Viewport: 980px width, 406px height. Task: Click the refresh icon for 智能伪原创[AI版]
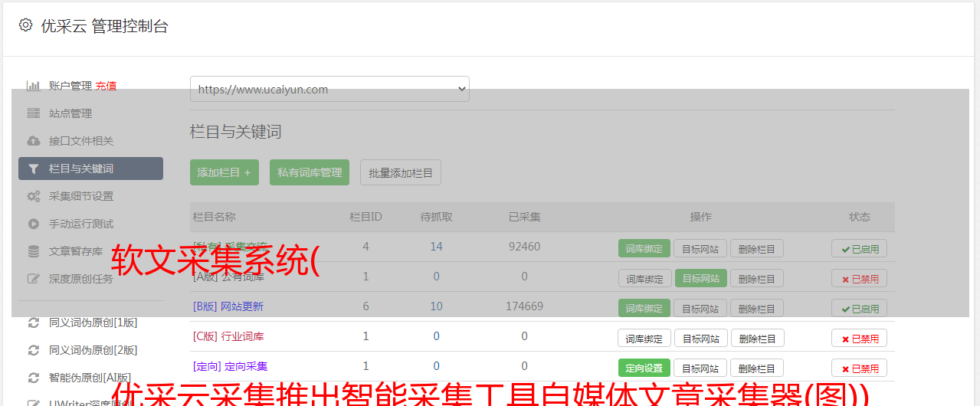[x=33, y=378]
